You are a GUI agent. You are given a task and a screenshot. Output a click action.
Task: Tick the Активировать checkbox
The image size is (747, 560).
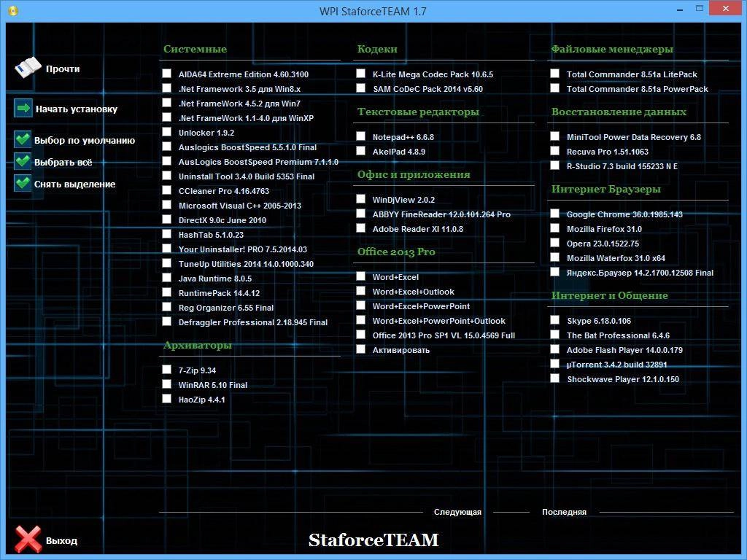pos(360,349)
